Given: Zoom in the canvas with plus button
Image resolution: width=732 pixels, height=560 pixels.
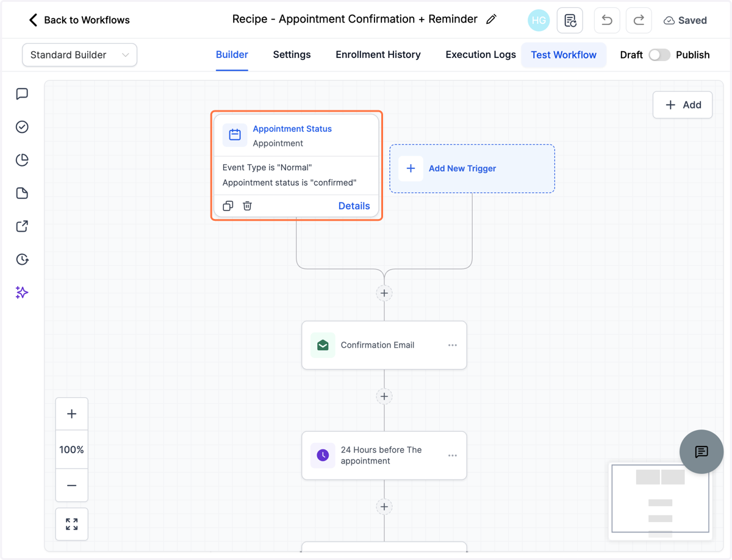Looking at the screenshot, I should pyautogui.click(x=71, y=414).
